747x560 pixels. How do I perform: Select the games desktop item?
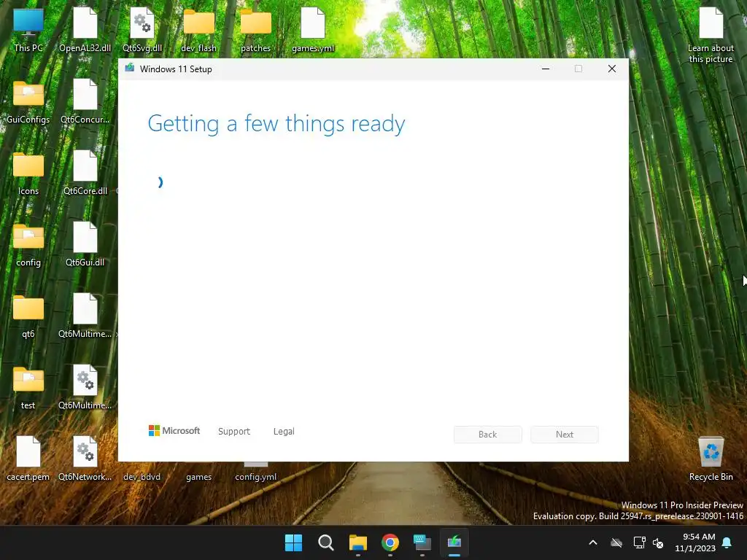(x=198, y=476)
